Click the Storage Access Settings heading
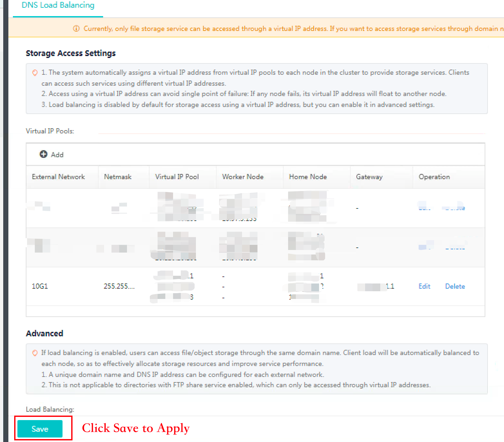504x442 pixels. 71,53
